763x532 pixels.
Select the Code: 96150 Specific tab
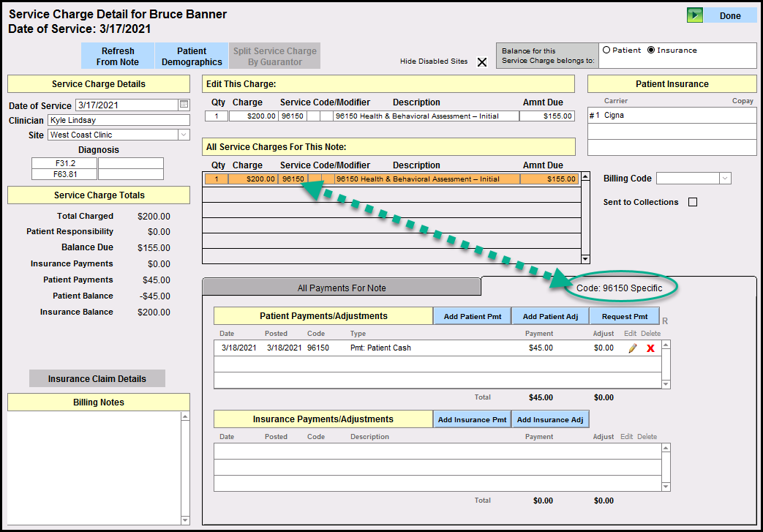click(619, 288)
